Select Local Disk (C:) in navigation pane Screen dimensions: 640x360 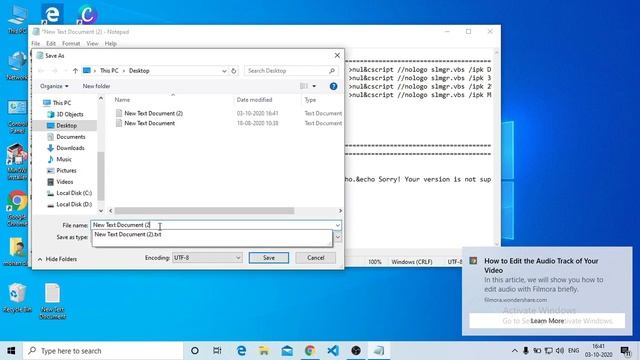69,193
